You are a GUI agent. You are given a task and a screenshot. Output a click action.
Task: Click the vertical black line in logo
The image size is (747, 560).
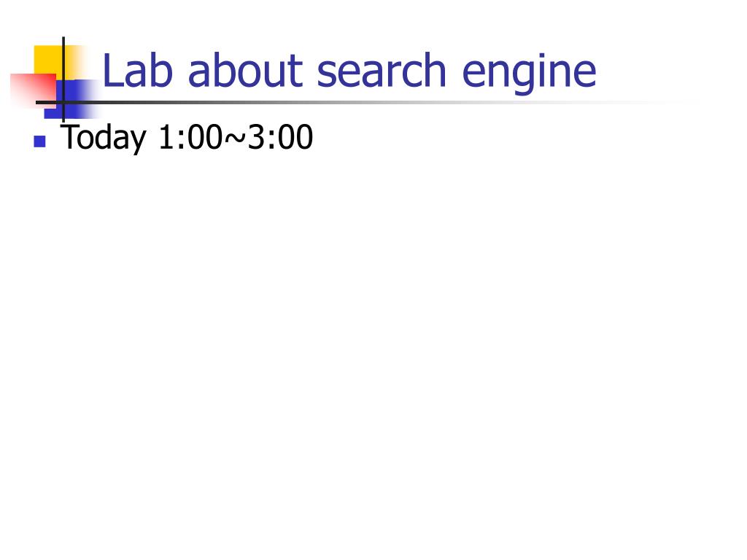(63, 80)
